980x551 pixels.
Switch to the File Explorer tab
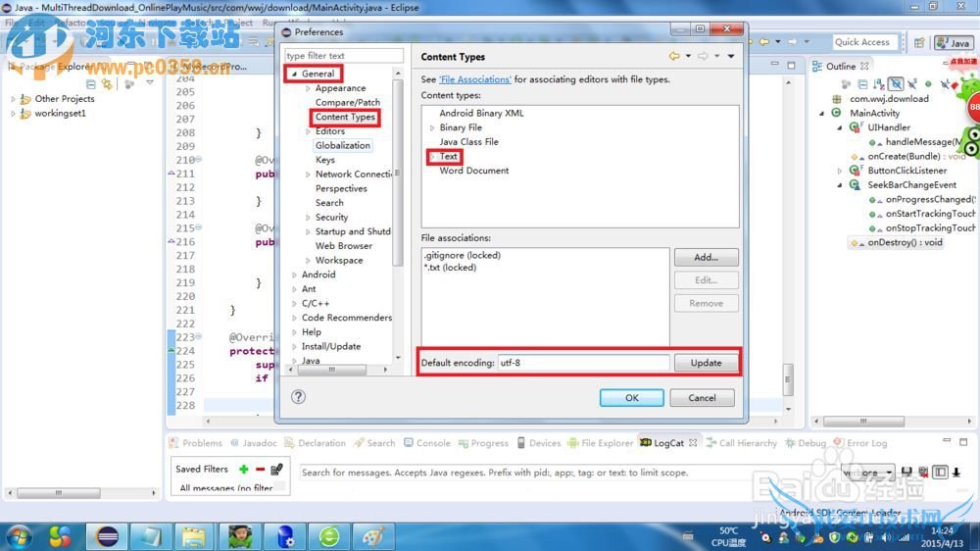coord(607,443)
